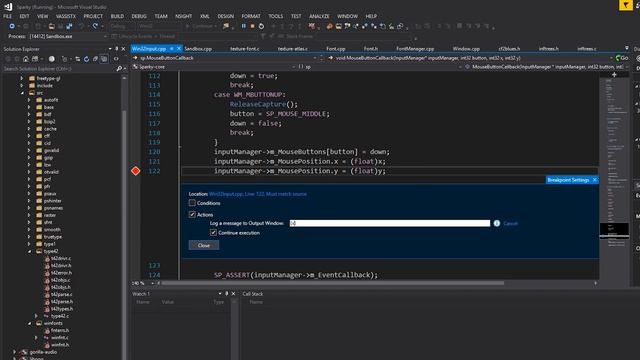
Task: Click Sync with Active Document icon
Action: pyautogui.click(x=77, y=59)
